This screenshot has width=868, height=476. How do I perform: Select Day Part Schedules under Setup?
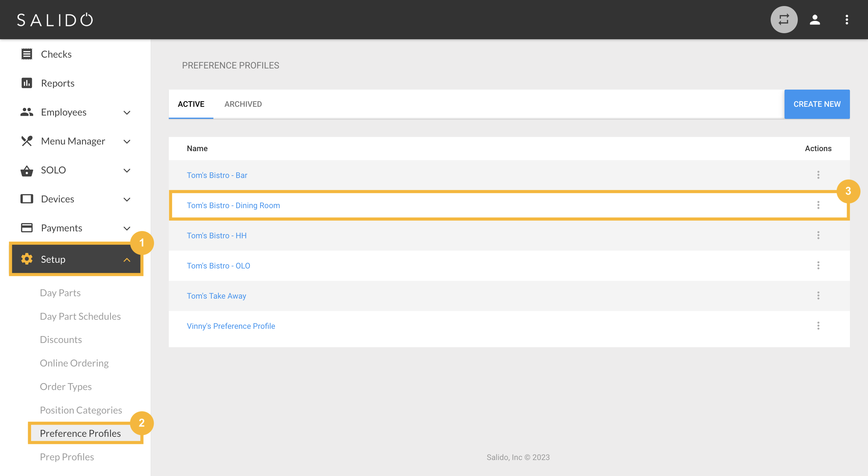coord(80,316)
